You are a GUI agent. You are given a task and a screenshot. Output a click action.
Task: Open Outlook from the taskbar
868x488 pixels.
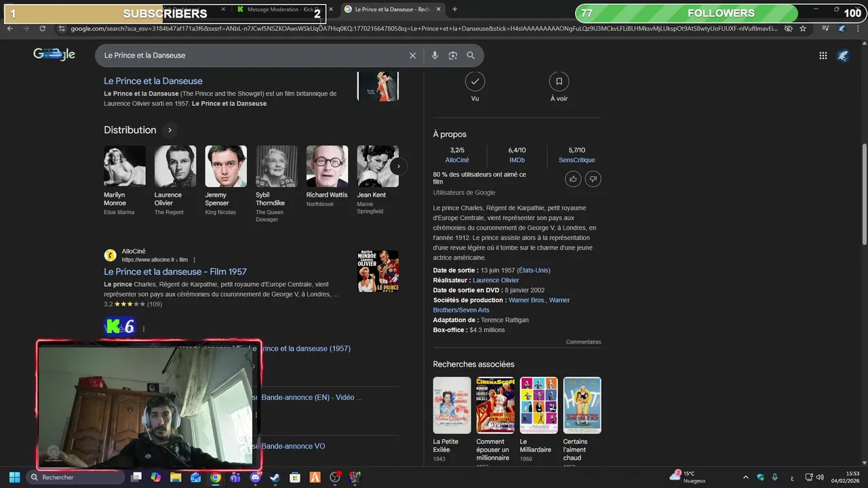point(196,477)
